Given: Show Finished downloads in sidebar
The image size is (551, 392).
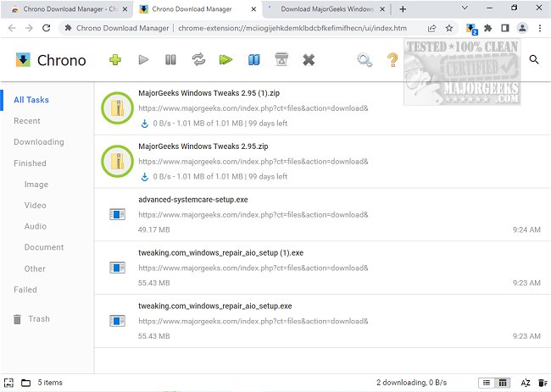Looking at the screenshot, I should click(x=31, y=163).
